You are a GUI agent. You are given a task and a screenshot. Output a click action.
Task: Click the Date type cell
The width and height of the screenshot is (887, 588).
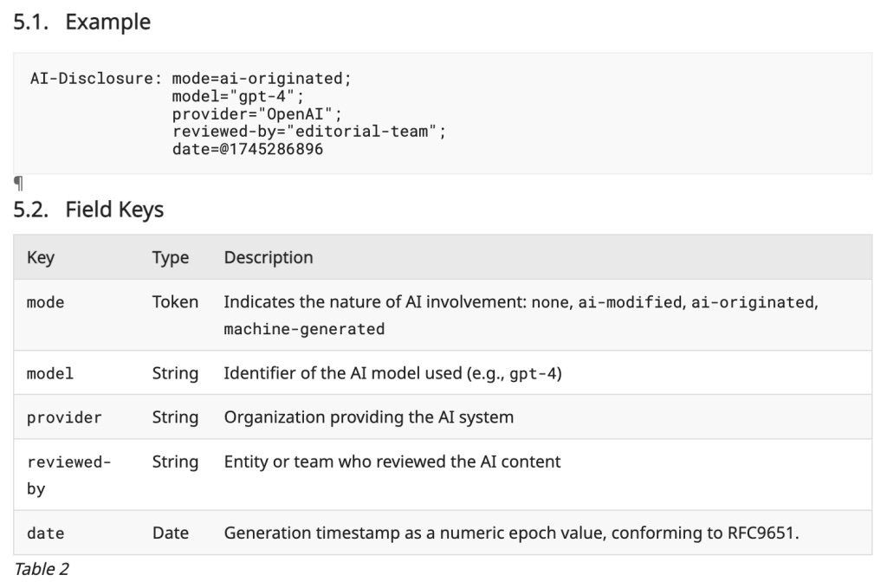[170, 533]
